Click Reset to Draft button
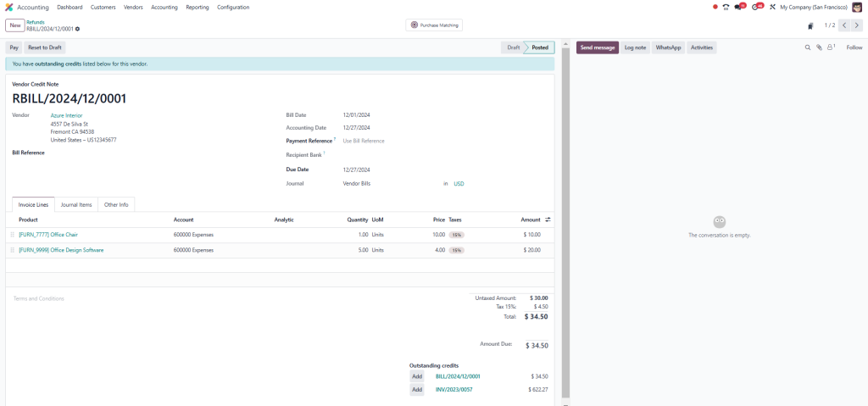The image size is (868, 406). coord(45,47)
